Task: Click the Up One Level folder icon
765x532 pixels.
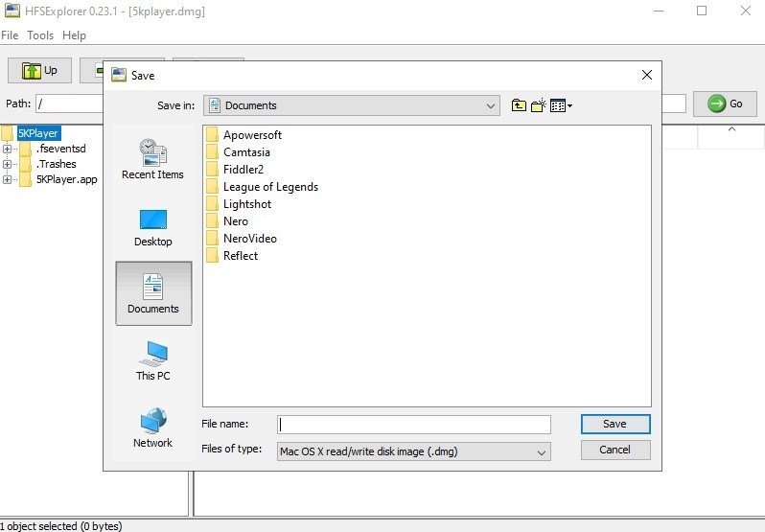Action: [x=519, y=105]
